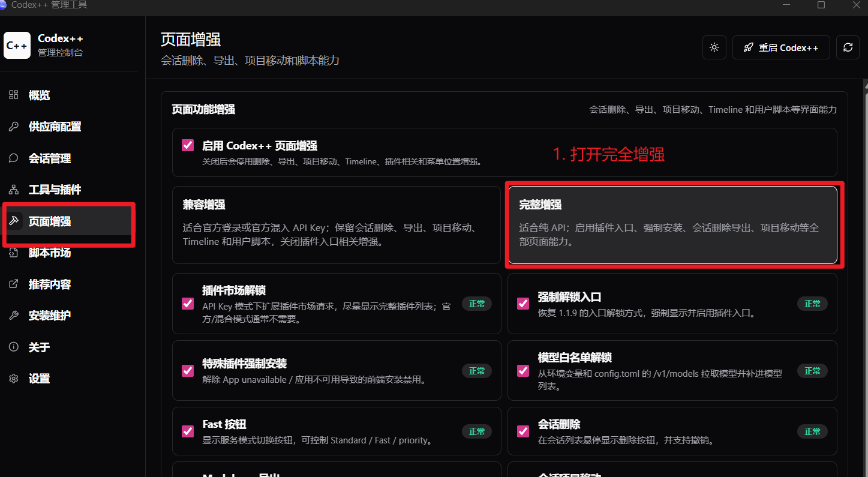Toggle the 模型白名单解锁 checkbox
The height and width of the screenshot is (477, 868).
tap(523, 370)
